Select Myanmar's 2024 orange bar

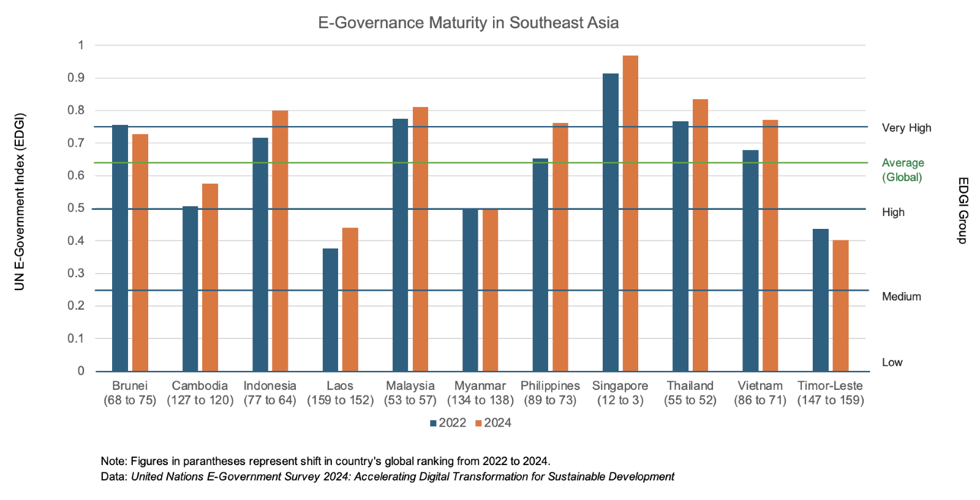(490, 290)
